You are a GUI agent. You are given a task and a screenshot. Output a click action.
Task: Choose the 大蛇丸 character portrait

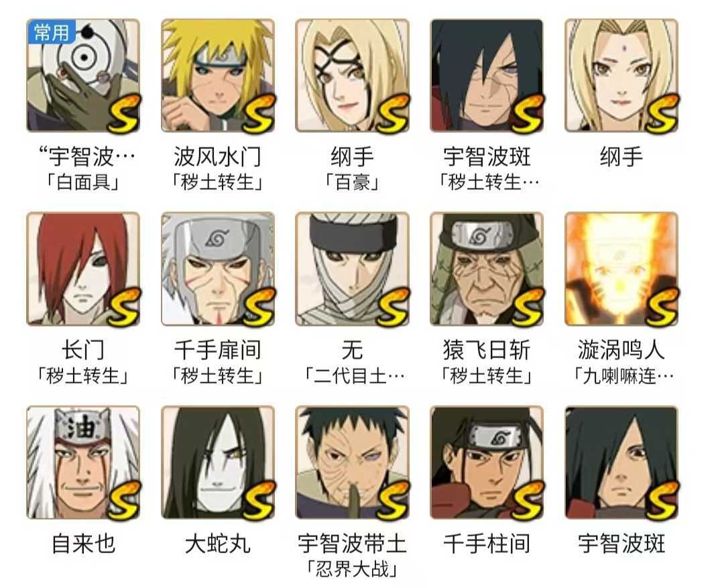coord(218,463)
